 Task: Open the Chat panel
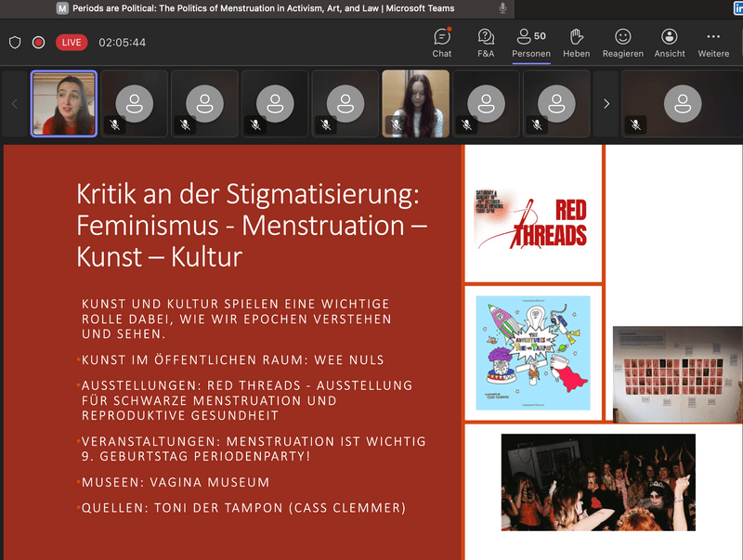[442, 43]
